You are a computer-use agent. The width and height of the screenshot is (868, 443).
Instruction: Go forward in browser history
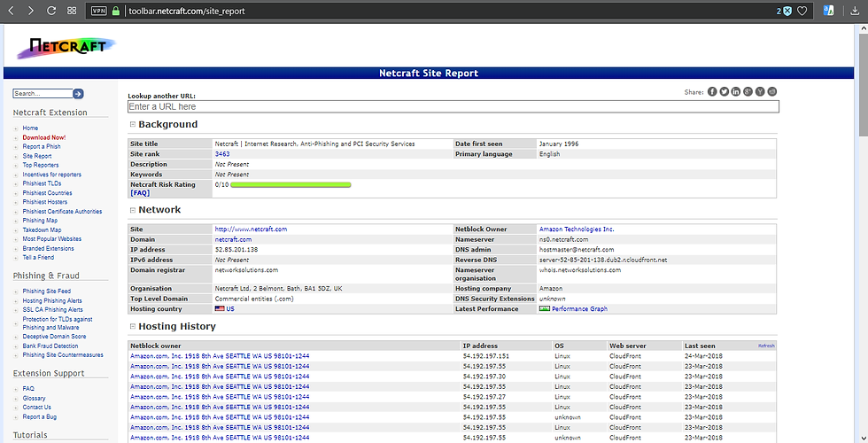point(30,11)
